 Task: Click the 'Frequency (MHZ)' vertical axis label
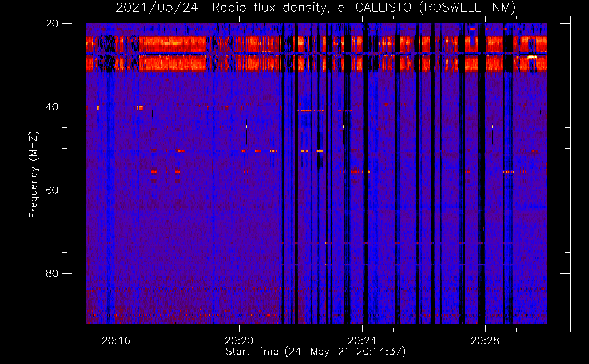click(33, 174)
